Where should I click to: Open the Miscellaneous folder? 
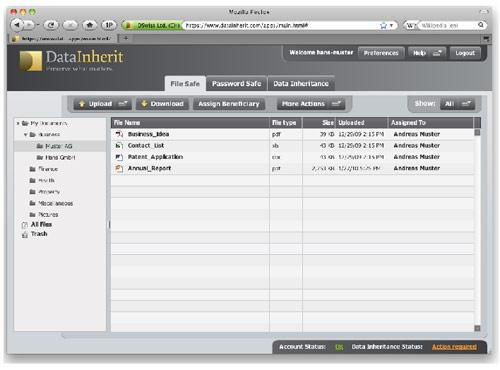coord(51,203)
